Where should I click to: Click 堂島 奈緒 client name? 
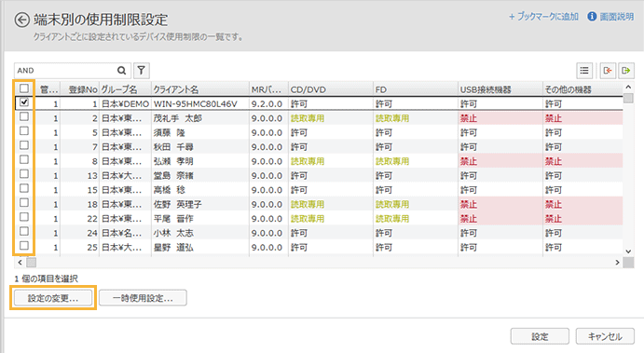point(173,176)
